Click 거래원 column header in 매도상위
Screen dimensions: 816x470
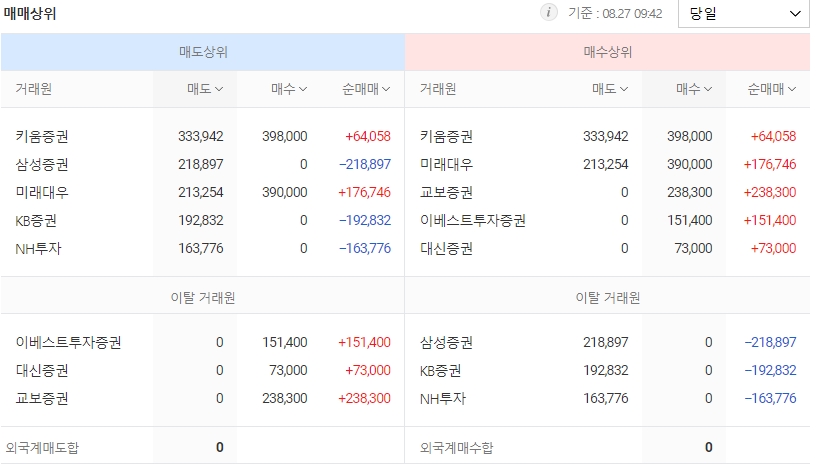(x=33, y=89)
